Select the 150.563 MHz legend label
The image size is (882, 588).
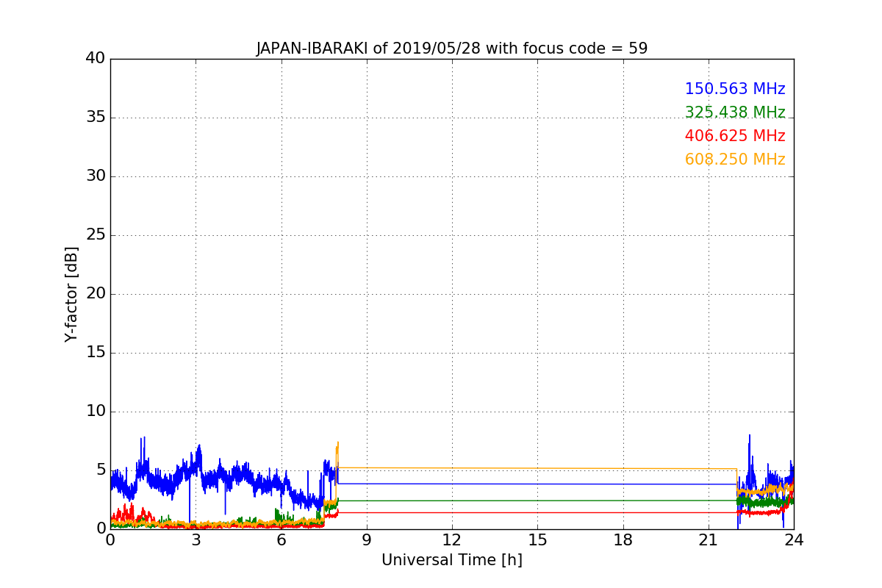[x=735, y=89]
